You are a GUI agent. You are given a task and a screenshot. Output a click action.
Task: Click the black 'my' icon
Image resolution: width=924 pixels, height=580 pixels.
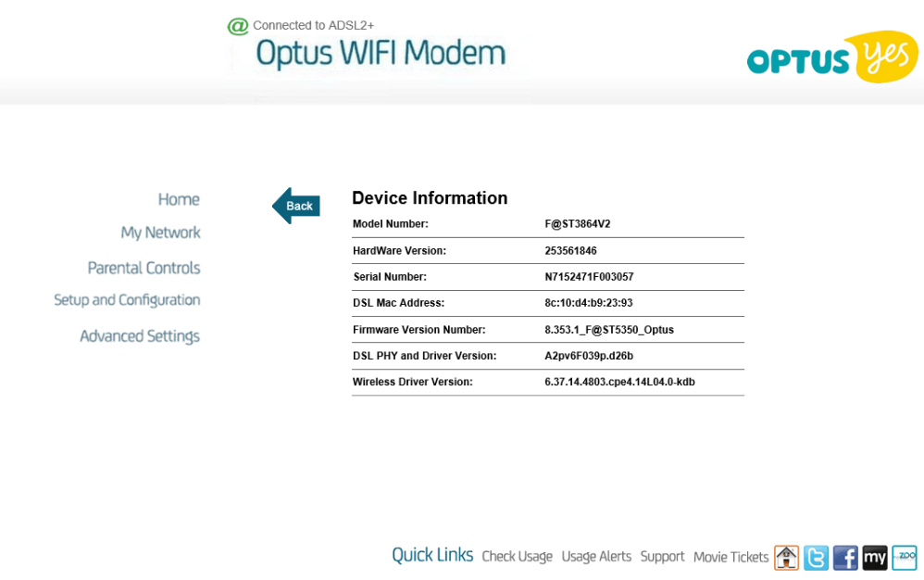coord(875,558)
